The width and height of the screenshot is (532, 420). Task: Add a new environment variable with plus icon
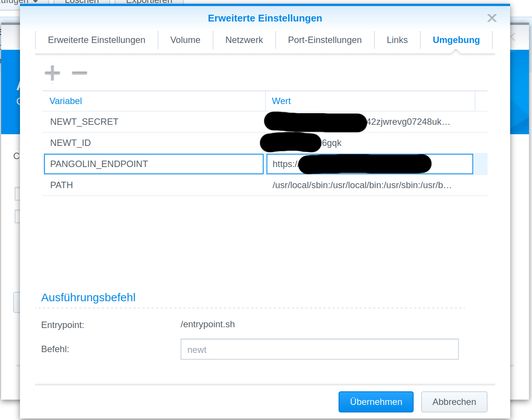pyautogui.click(x=52, y=73)
